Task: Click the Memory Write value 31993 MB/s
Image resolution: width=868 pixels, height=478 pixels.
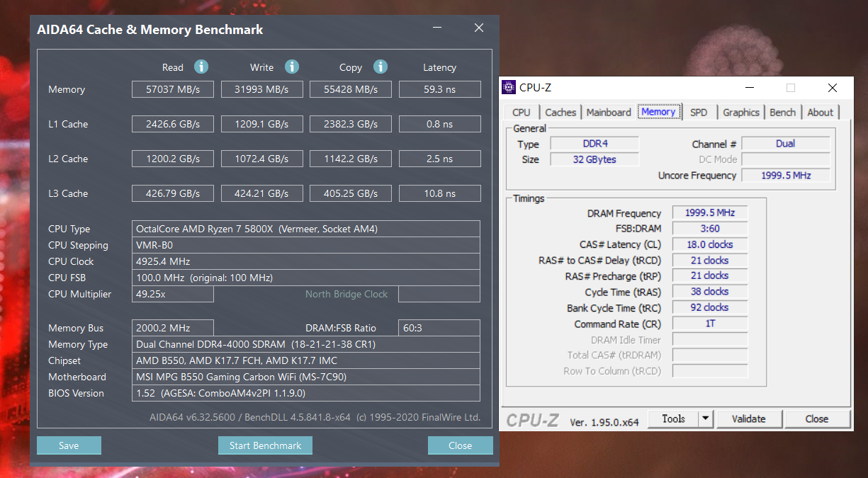Action: pyautogui.click(x=262, y=89)
